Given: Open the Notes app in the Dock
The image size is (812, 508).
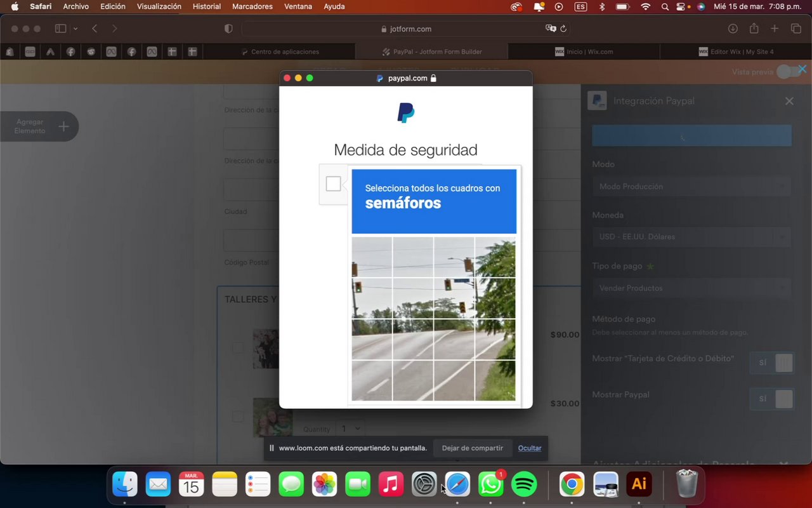Looking at the screenshot, I should pyautogui.click(x=225, y=485).
